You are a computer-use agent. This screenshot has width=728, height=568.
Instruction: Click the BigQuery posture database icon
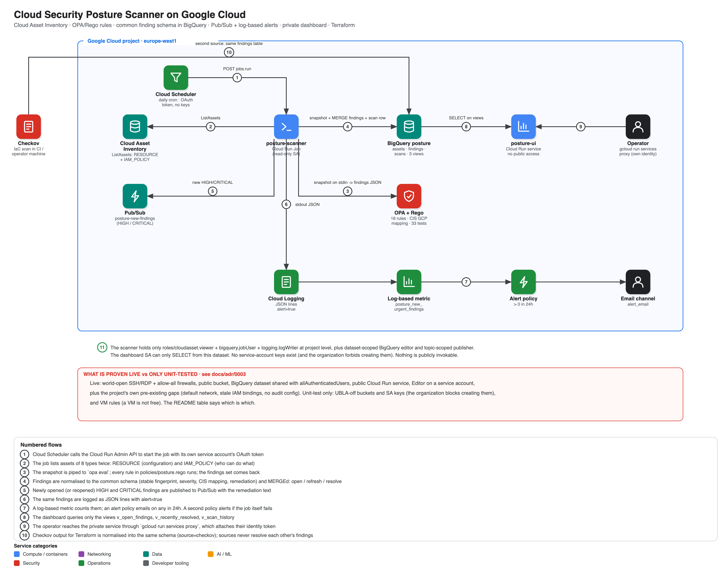(x=409, y=127)
